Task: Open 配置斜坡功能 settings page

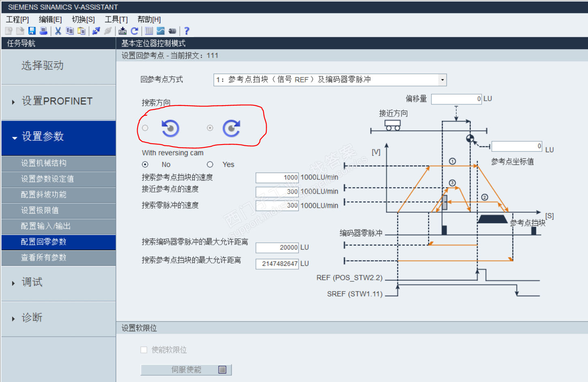Action: tap(58, 195)
